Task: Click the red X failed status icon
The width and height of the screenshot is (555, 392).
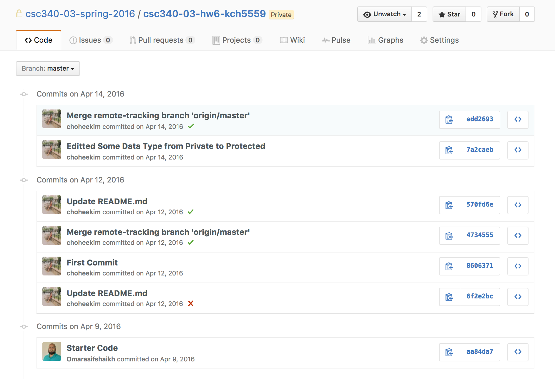Action: 191,303
